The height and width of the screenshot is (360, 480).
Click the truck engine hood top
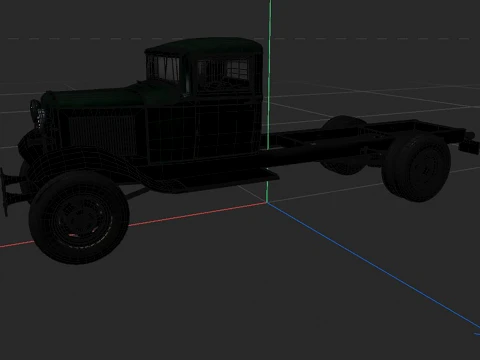click(97, 97)
